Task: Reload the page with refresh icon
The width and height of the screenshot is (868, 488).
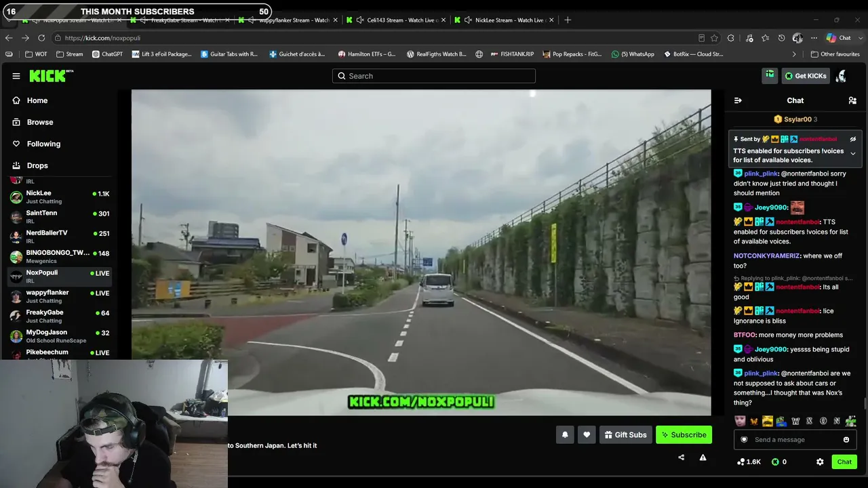Action: pos(41,38)
